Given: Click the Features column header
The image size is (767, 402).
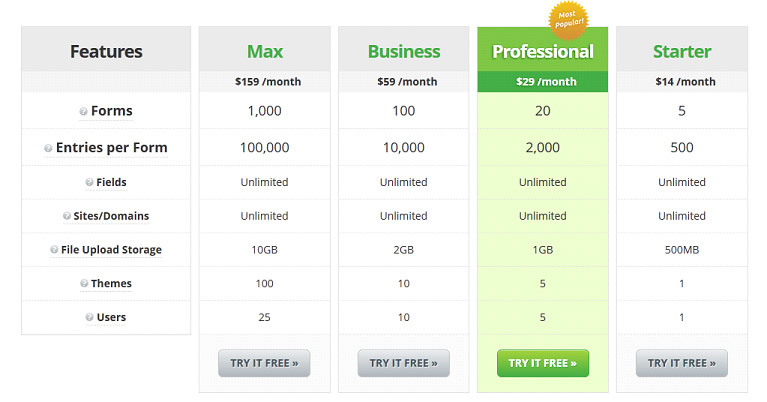Looking at the screenshot, I should (x=106, y=51).
